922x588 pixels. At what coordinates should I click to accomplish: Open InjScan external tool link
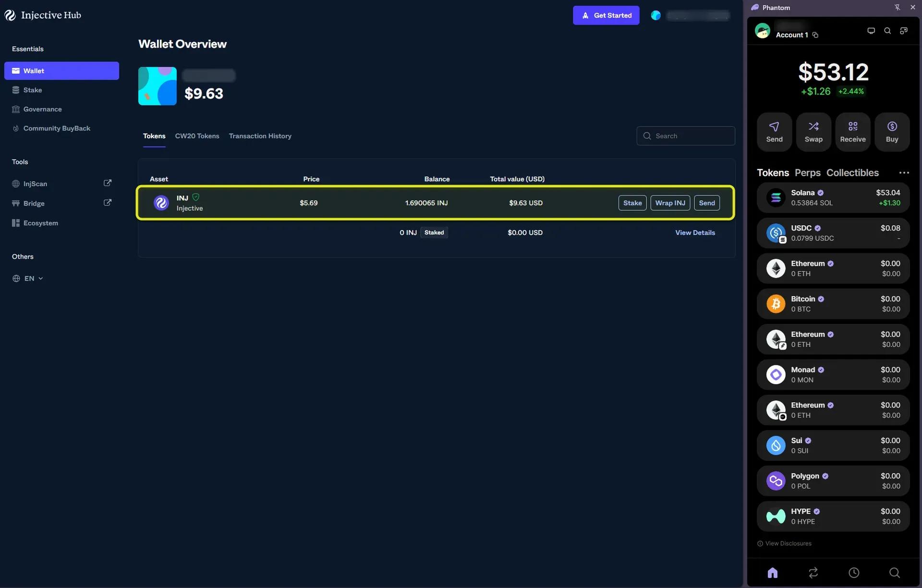[x=61, y=183]
